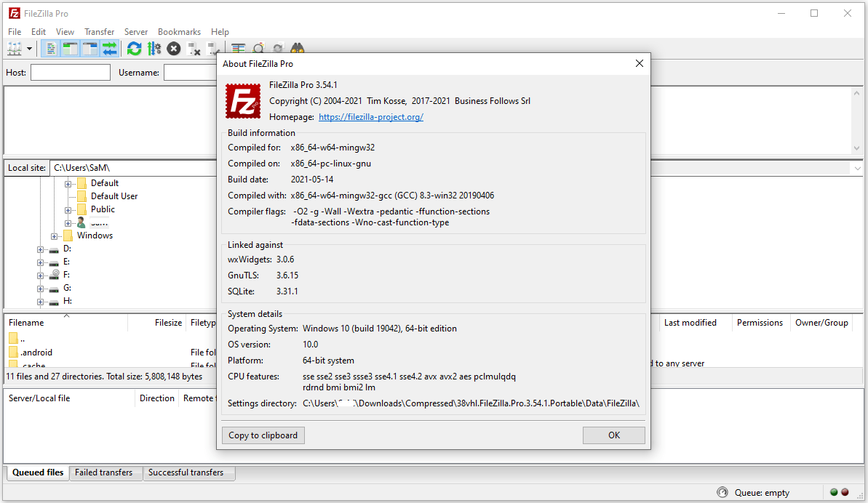Select the F: disc drive icon
This screenshot has width=868, height=503.
[54, 275]
